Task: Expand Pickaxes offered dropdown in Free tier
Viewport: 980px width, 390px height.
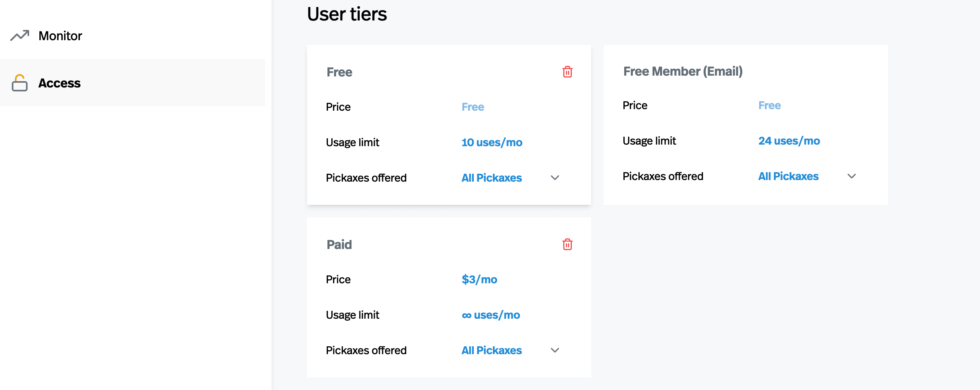Action: click(555, 178)
